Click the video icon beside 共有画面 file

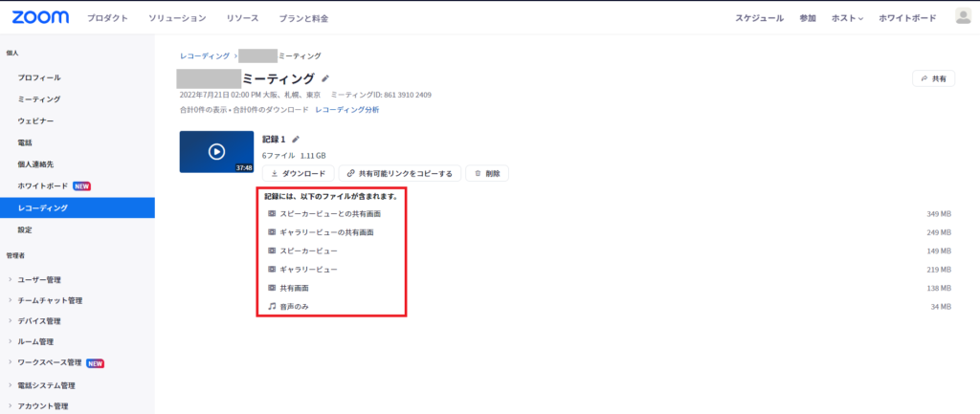(273, 288)
